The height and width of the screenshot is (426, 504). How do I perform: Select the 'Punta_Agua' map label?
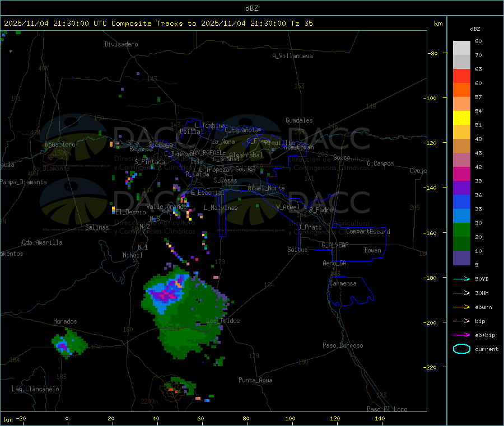tap(255, 380)
